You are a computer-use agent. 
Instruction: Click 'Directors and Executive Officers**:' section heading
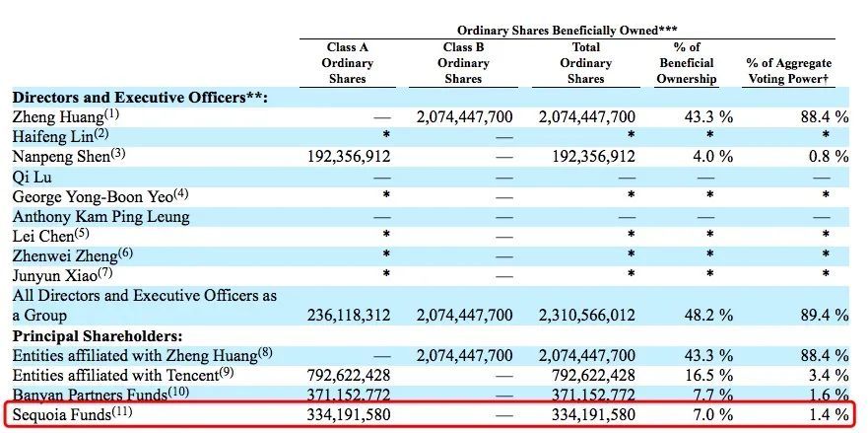pos(140,98)
